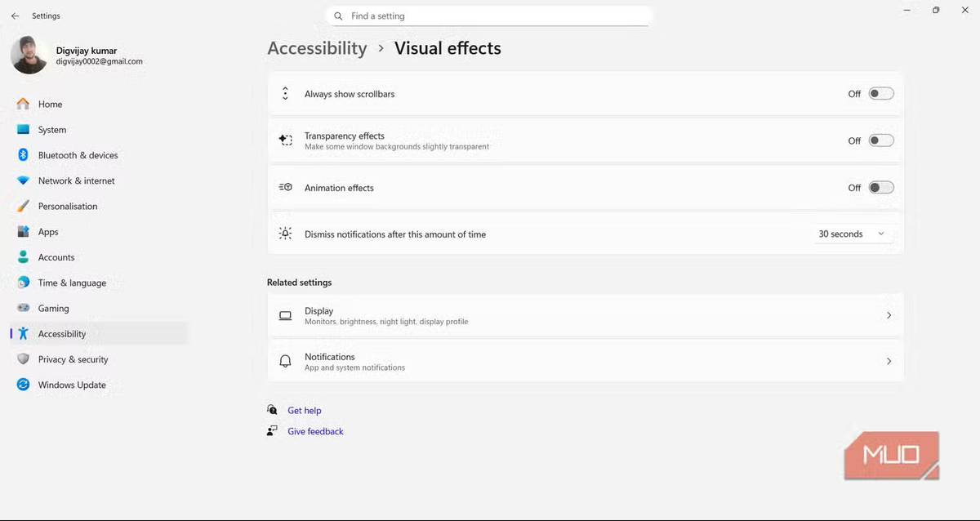
Task: Click the back arrow in title bar
Action: coord(15,16)
